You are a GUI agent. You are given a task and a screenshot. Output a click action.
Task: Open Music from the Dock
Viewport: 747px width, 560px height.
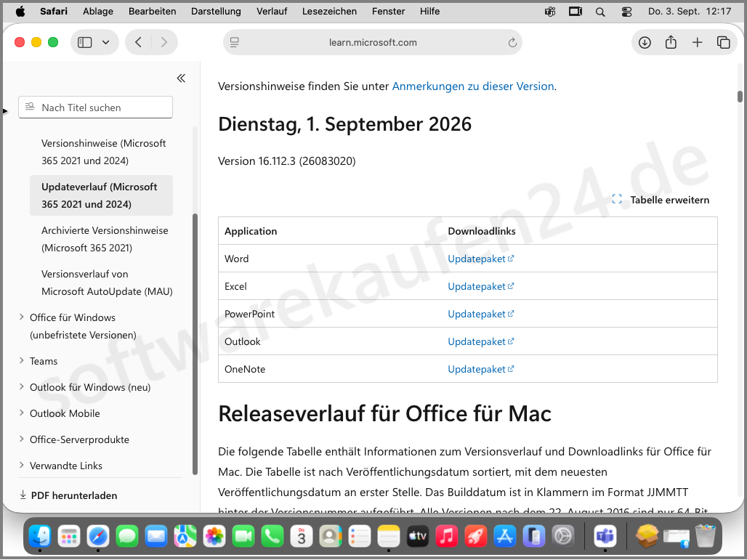[x=447, y=537]
